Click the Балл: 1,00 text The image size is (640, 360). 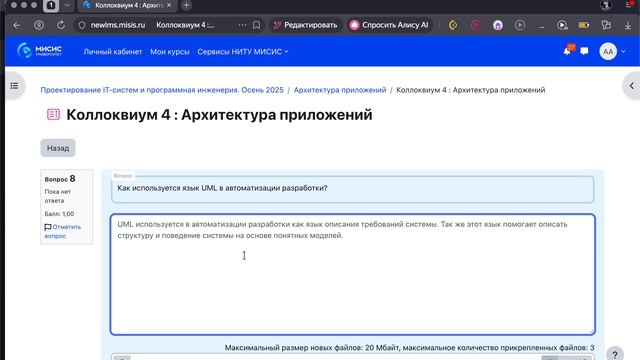tap(59, 214)
